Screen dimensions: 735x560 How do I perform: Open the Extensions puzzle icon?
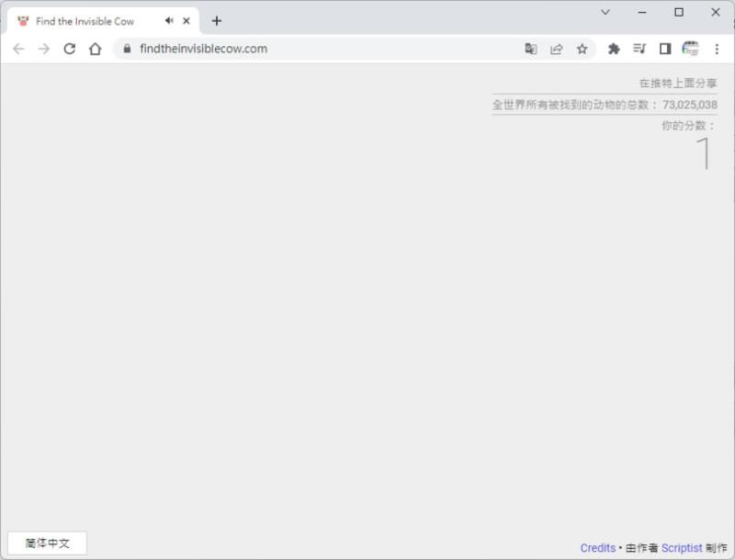614,49
